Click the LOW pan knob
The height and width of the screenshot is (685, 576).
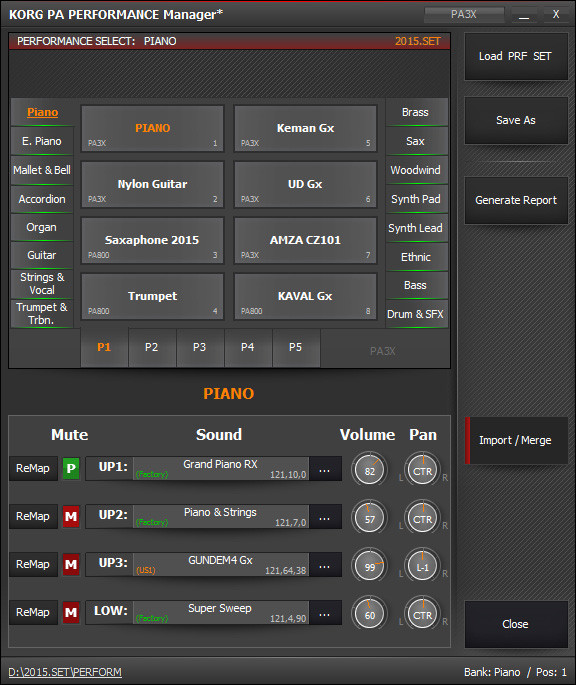click(x=423, y=615)
